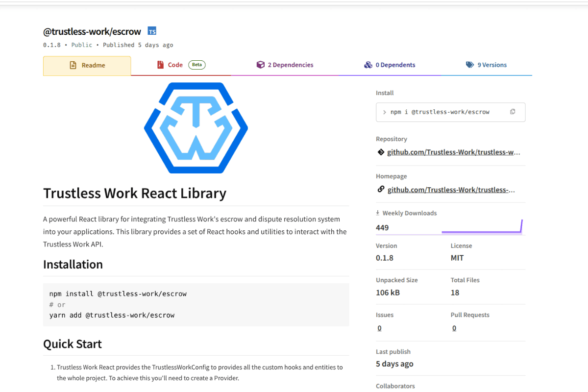Viewport: 588px width, 392px height.
Task: Click the copy-to-clipboard icon for install command
Action: 513,112
